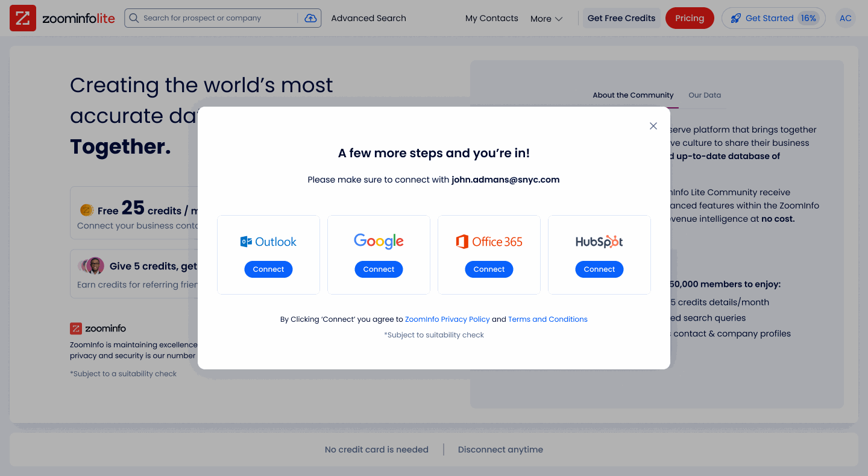
Task: Open ZoomInfo Privacy Policy link
Action: pyautogui.click(x=447, y=319)
